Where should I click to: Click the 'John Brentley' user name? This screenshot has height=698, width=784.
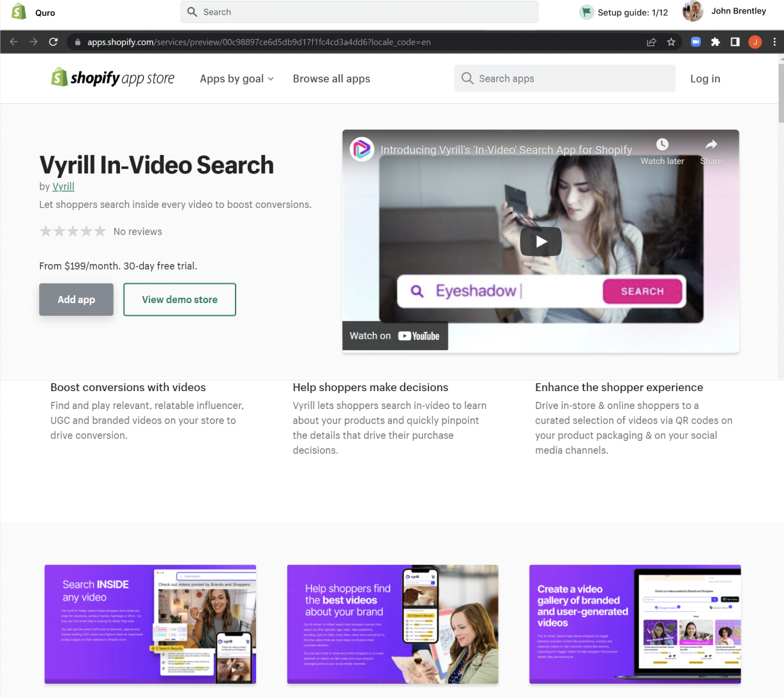[x=739, y=11]
